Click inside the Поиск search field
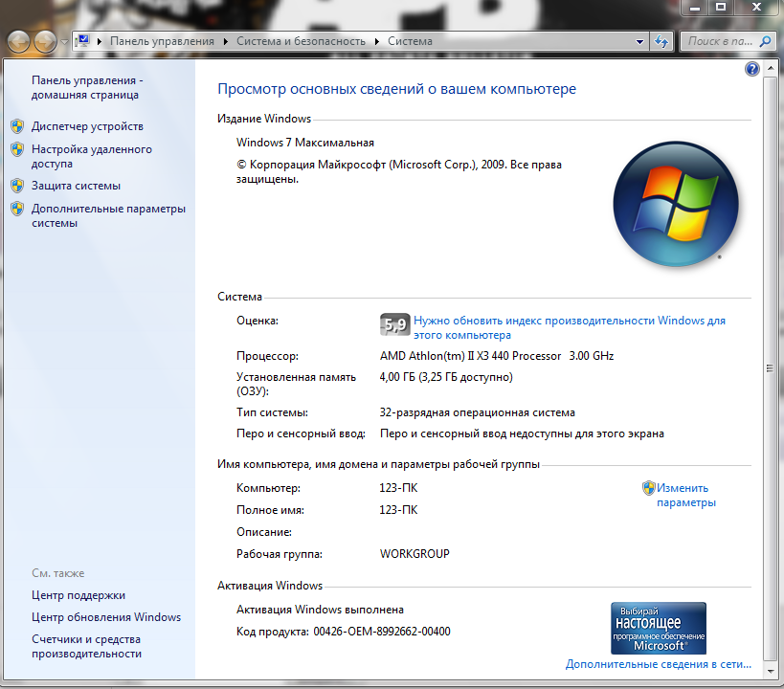Image resolution: width=784 pixels, height=689 pixels. 720,42
